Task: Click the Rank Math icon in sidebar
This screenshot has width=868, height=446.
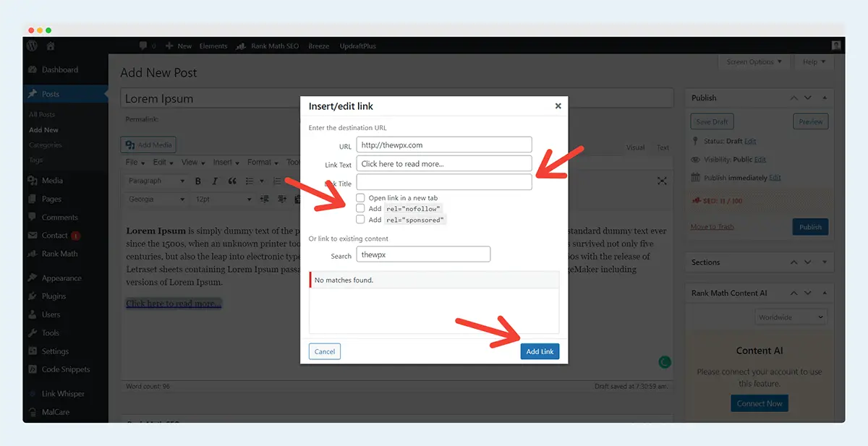Action: click(32, 254)
